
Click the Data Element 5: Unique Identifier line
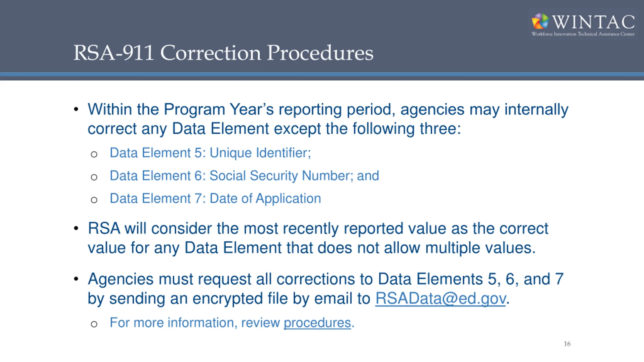[x=210, y=153]
